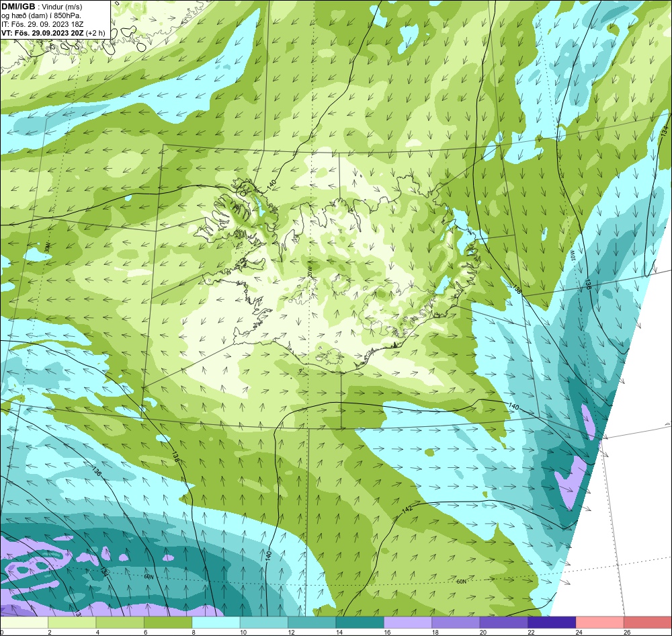Pick the 20–22 m/s violet legend swatch
This screenshot has height=636, width=672.
(504, 622)
